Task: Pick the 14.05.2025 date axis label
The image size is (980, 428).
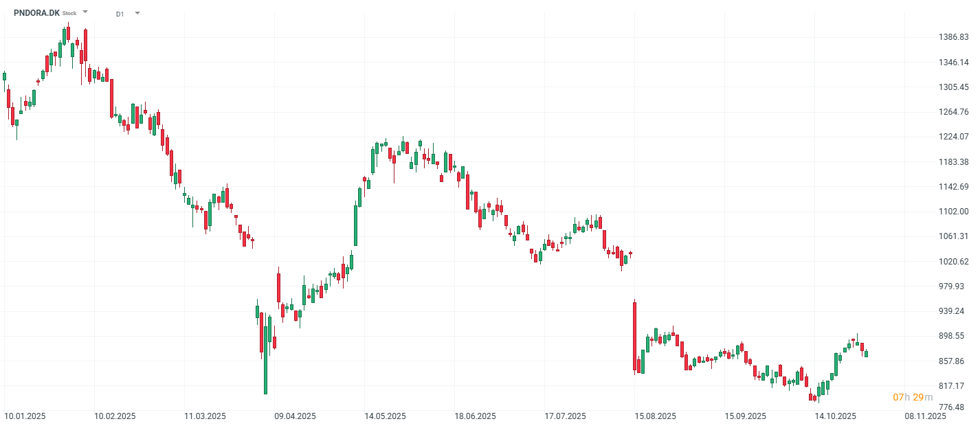Action: 385,416
